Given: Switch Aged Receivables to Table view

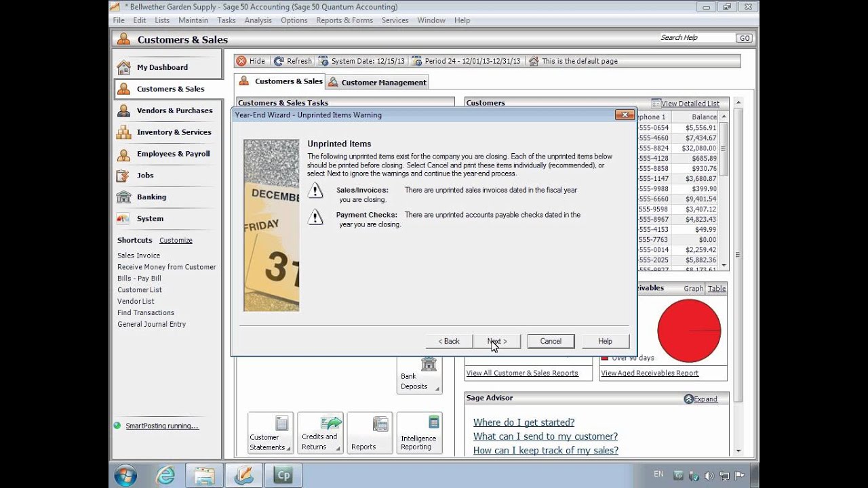Looking at the screenshot, I should pyautogui.click(x=717, y=288).
